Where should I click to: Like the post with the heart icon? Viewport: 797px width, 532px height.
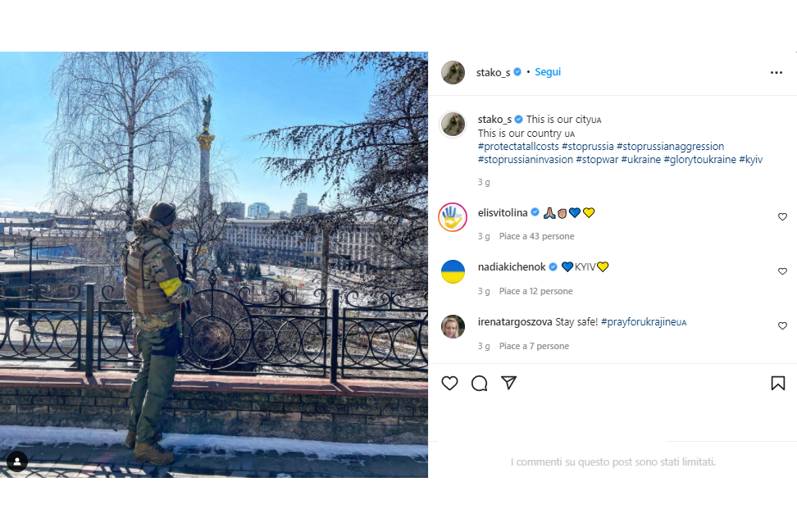[x=449, y=383]
